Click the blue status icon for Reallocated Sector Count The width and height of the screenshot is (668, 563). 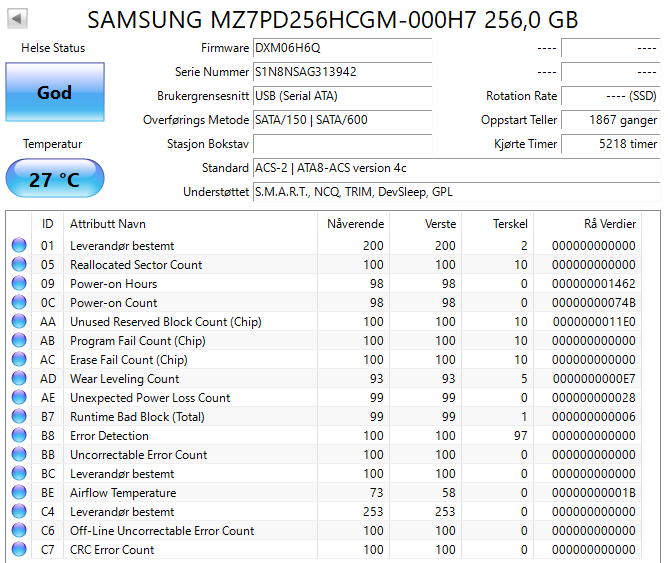[19, 265]
